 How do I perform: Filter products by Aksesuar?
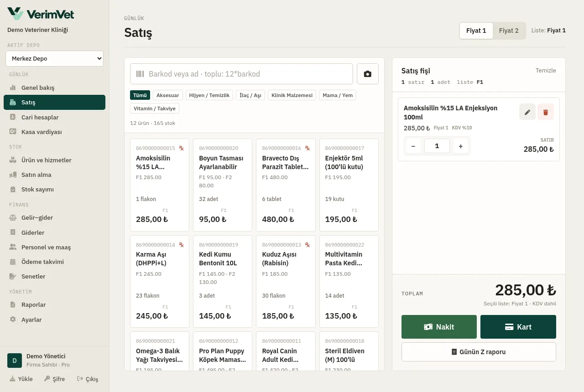pos(168,95)
